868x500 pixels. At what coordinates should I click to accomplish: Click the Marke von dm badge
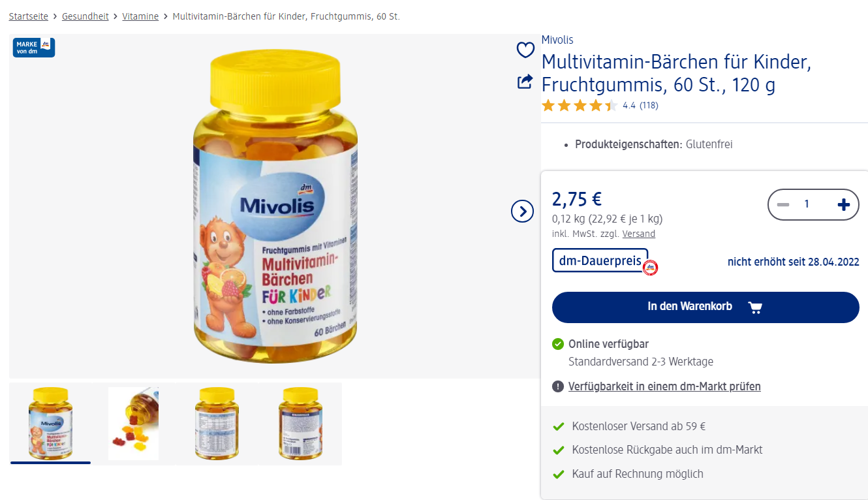click(33, 48)
